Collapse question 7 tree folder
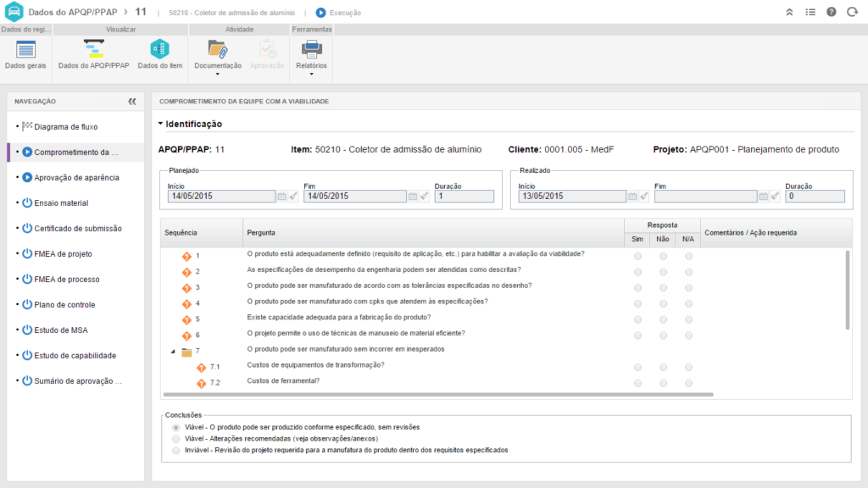 pyautogui.click(x=174, y=351)
